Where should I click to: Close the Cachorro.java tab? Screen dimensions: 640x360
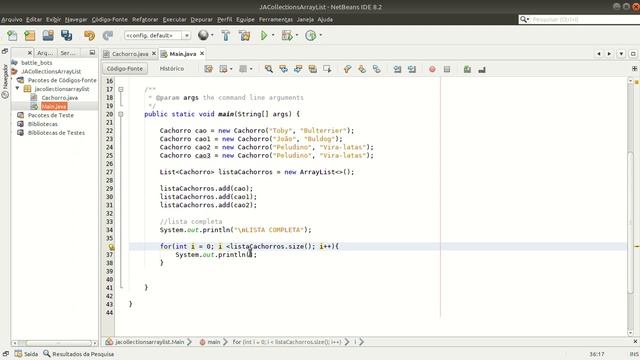point(154,53)
